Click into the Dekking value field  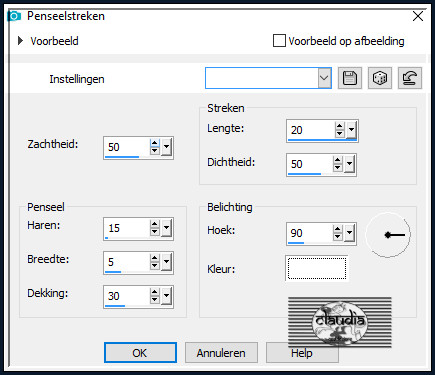pyautogui.click(x=127, y=296)
